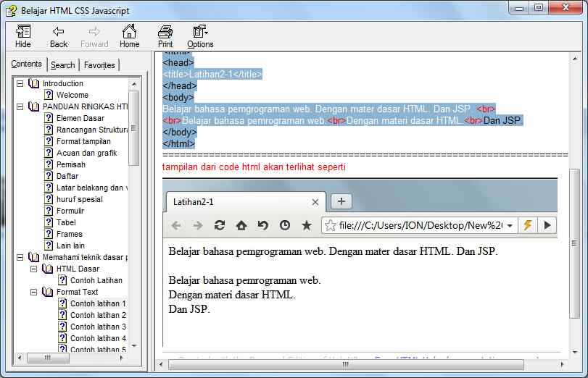Click the Elemen Dasar page icon

(x=49, y=118)
